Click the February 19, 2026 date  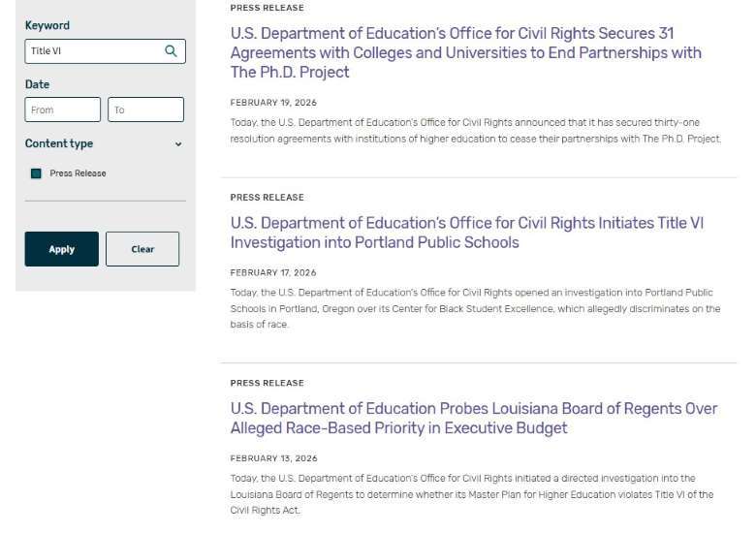coord(273,103)
